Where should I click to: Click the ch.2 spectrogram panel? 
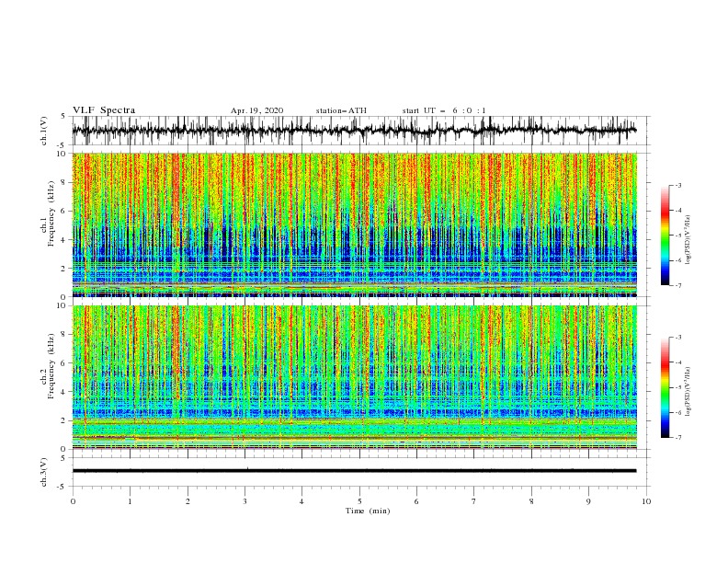[355, 377]
